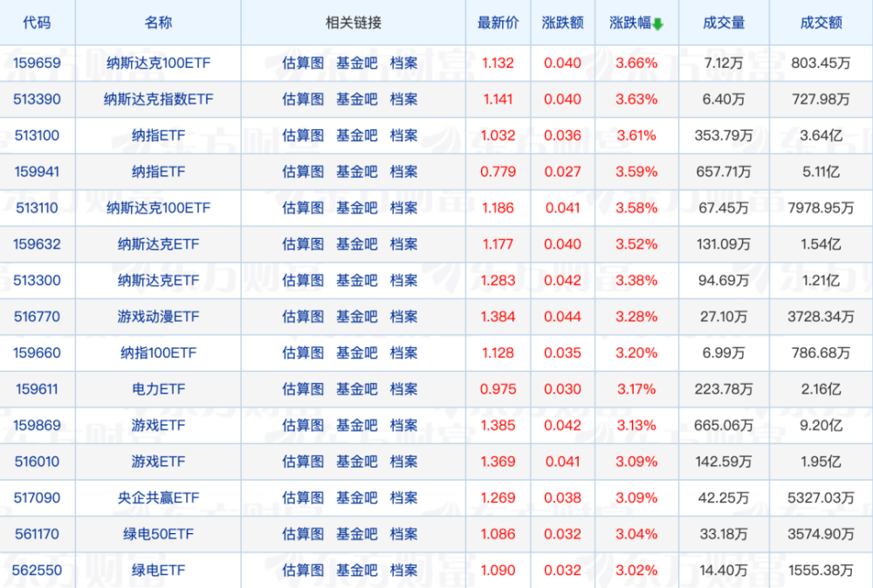The height and width of the screenshot is (588, 873).
Task: Open 游戏动漫ETF name link
Action: click(x=158, y=317)
